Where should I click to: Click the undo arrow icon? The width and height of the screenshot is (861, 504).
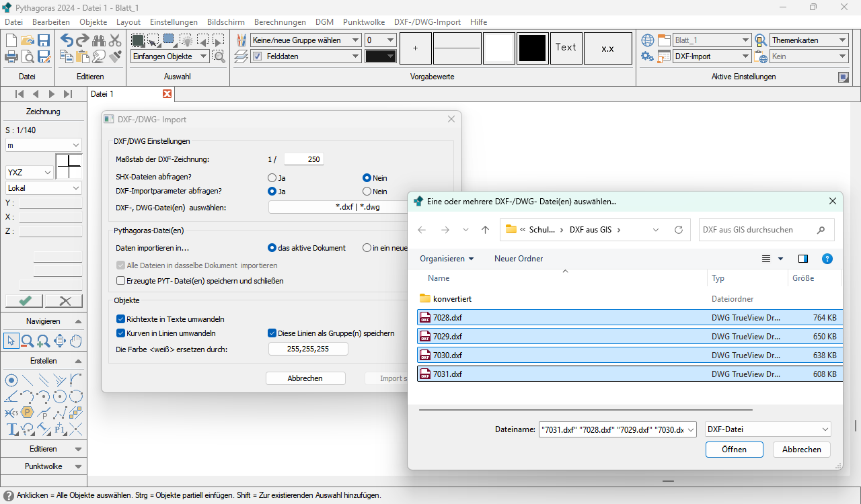click(67, 40)
